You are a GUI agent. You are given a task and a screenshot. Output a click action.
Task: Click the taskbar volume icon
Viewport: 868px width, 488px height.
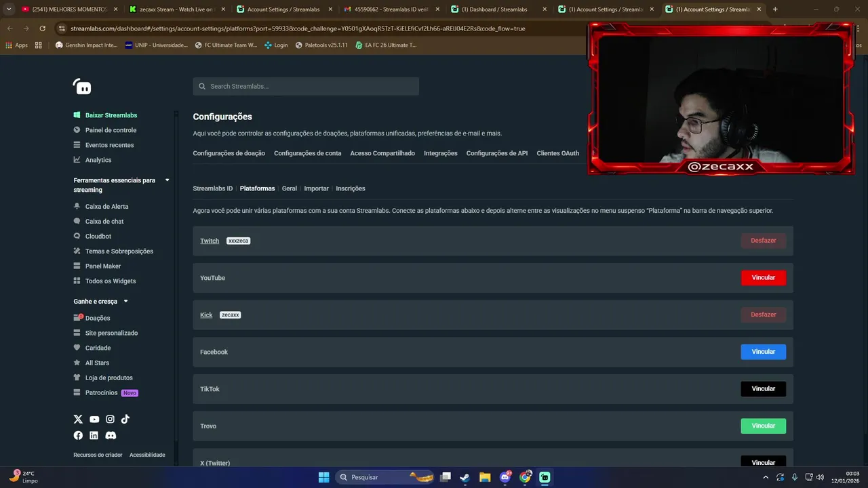821,477
